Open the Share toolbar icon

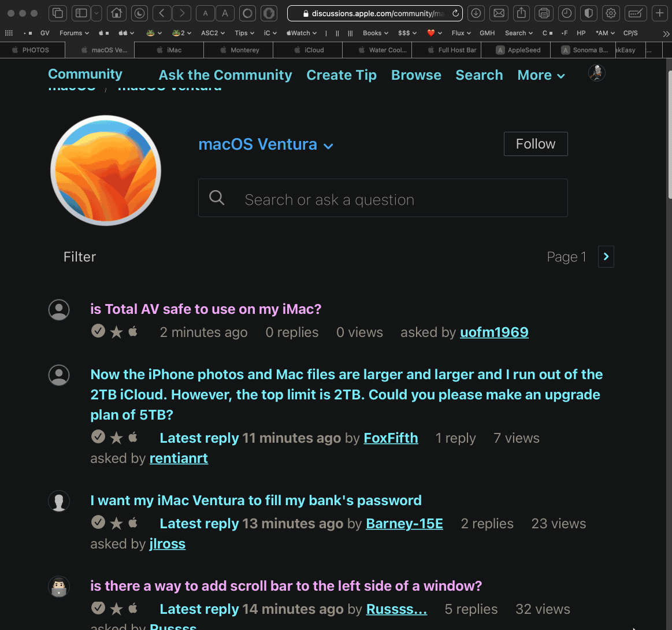pyautogui.click(x=521, y=13)
